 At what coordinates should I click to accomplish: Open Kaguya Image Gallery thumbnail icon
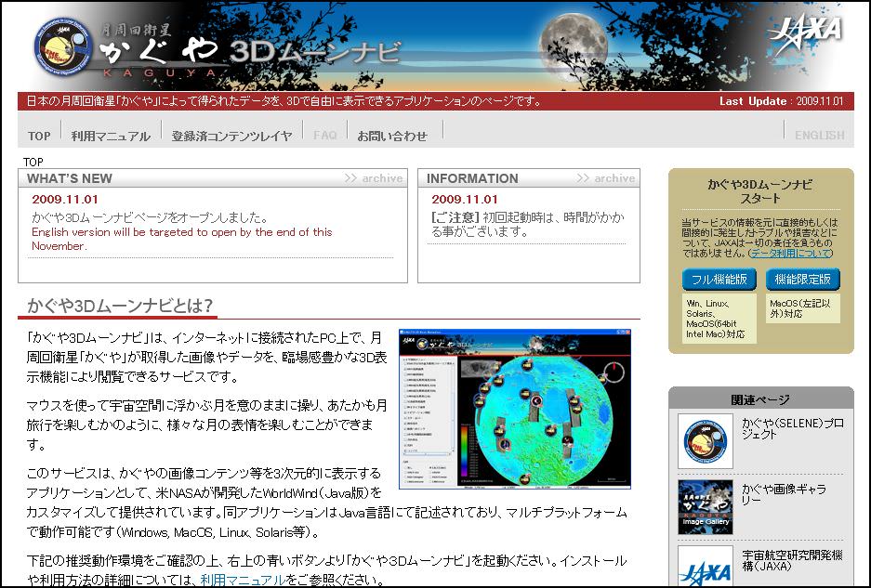[x=705, y=507]
